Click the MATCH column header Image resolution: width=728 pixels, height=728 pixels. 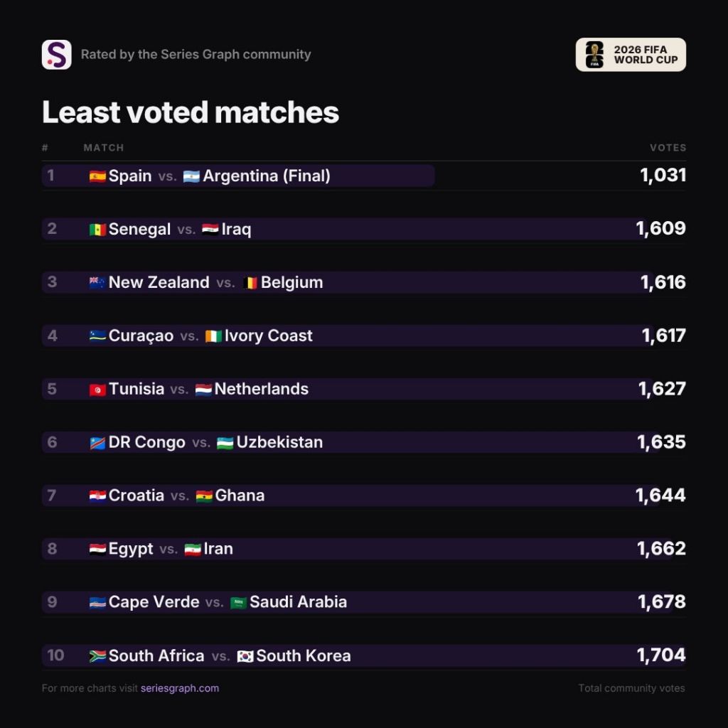coord(104,148)
